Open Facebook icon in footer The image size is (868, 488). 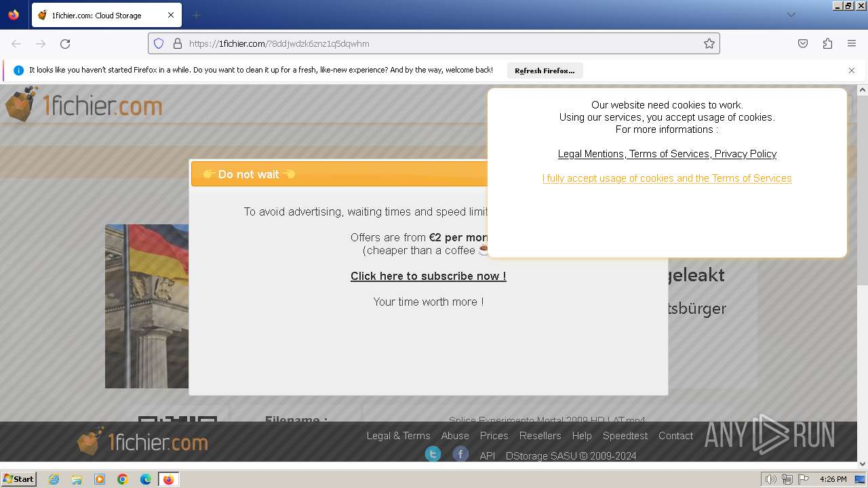point(460,454)
